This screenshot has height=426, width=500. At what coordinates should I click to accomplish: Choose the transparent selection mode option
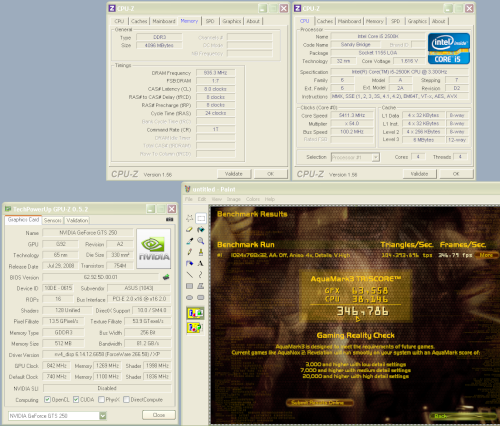click(195, 328)
